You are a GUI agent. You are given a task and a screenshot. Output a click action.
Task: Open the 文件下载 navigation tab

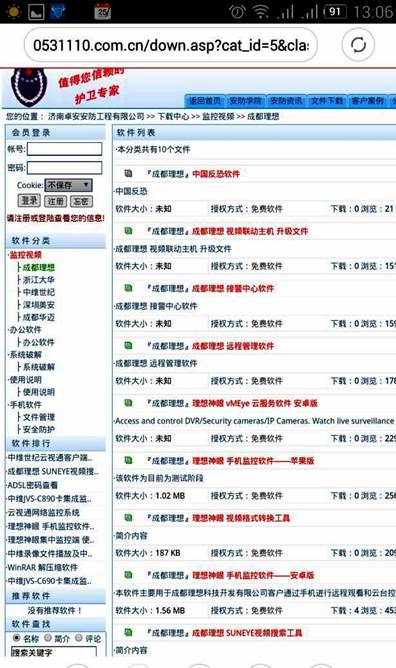(x=327, y=101)
